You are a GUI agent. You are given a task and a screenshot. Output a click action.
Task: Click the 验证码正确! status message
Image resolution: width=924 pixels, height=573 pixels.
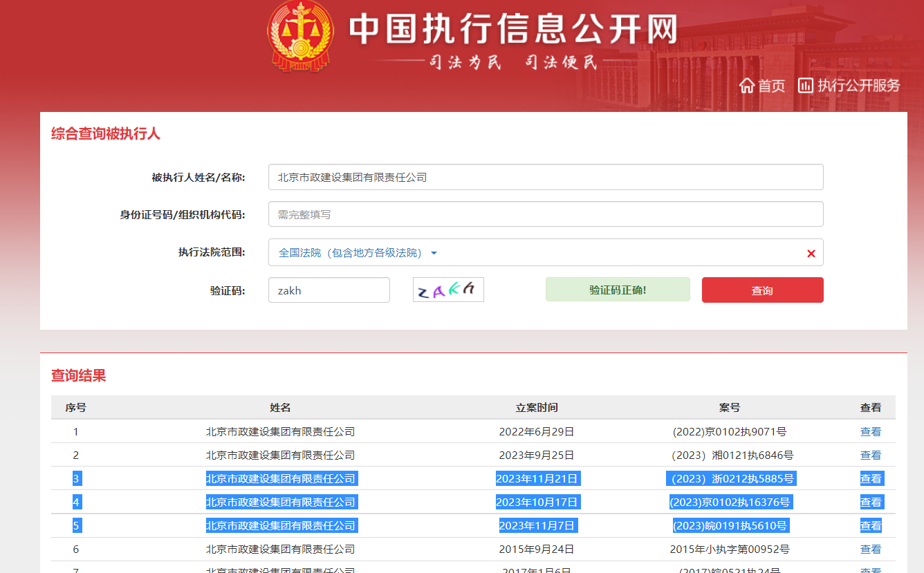[617, 290]
